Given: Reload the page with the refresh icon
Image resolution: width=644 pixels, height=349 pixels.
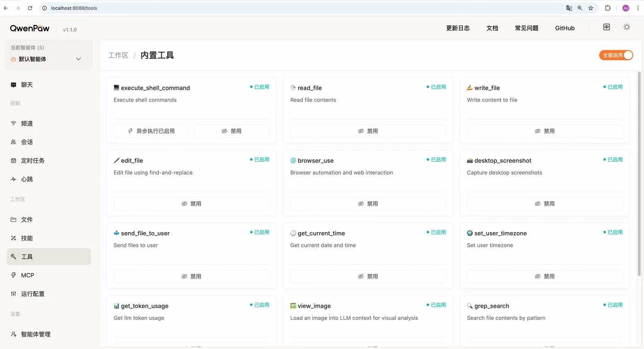Looking at the screenshot, I should coord(30,8).
